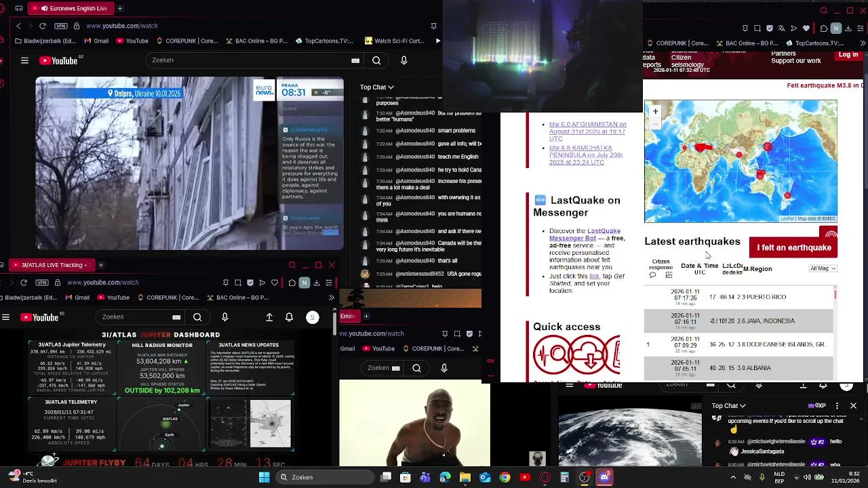Select PUERTO RICO earthquake row
The image size is (868, 488).
click(738, 297)
